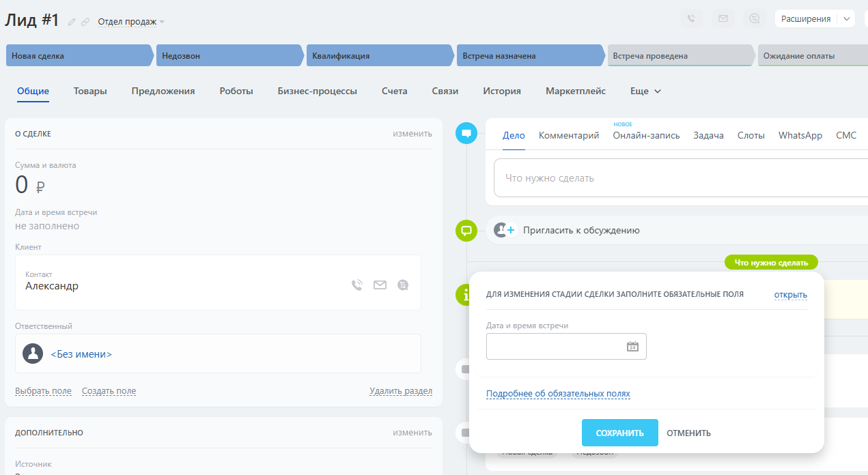Switch to the Общие tab
The width and height of the screenshot is (868, 475).
click(x=33, y=91)
